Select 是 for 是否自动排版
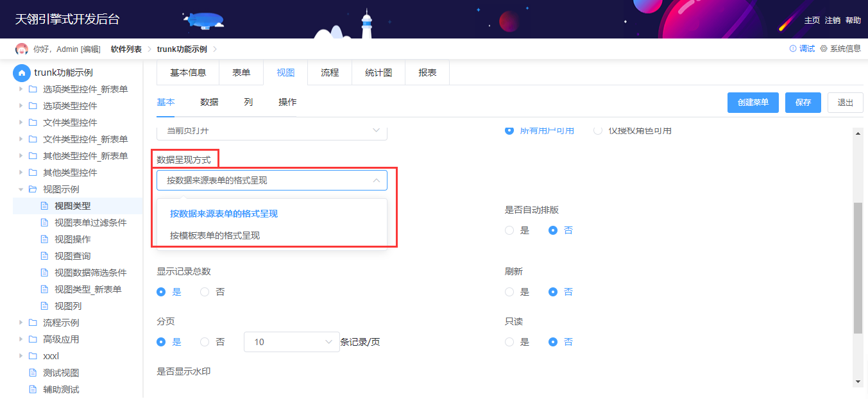Screen dimensions: 868x399 [x=509, y=230]
